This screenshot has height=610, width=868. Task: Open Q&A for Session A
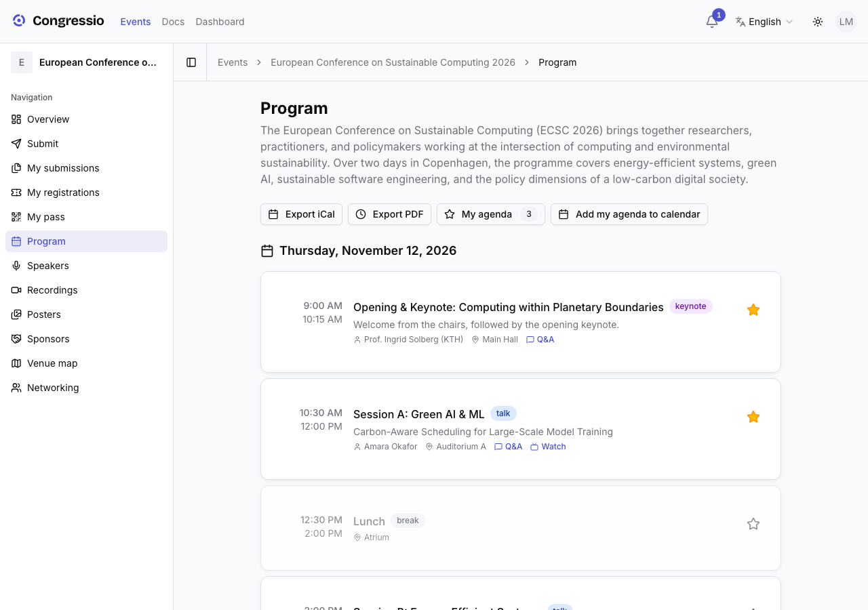[x=509, y=447]
